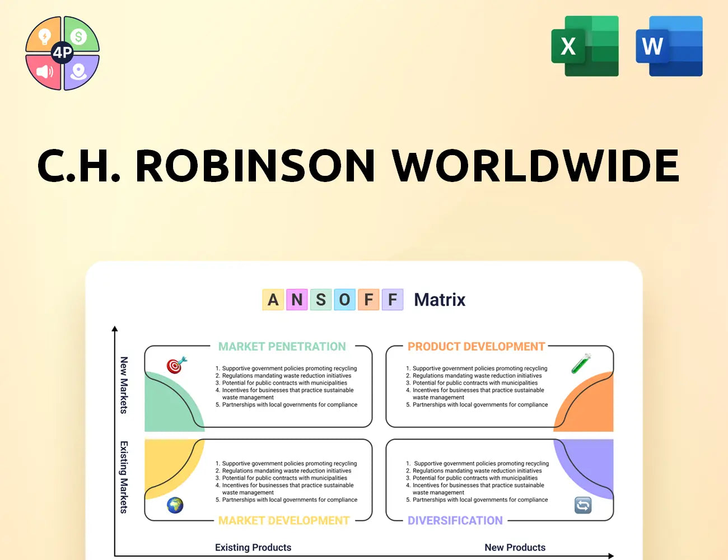
Task: Click the sync arrows icon in Diversification
Action: (x=583, y=506)
